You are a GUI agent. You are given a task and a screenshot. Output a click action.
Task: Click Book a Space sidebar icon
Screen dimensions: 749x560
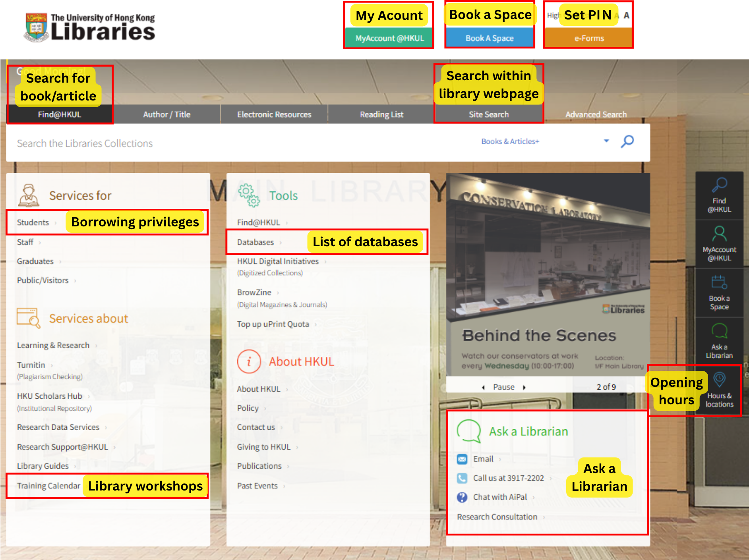pyautogui.click(x=719, y=293)
